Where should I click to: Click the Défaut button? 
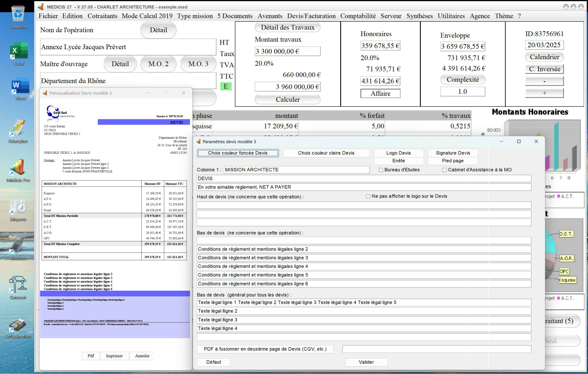coord(214,362)
